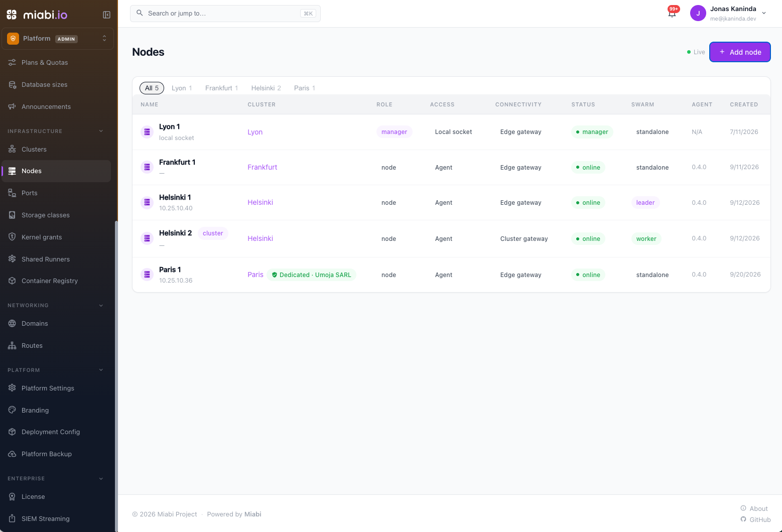Click the Platform Backup cloud icon
The image size is (782, 532).
(12, 454)
